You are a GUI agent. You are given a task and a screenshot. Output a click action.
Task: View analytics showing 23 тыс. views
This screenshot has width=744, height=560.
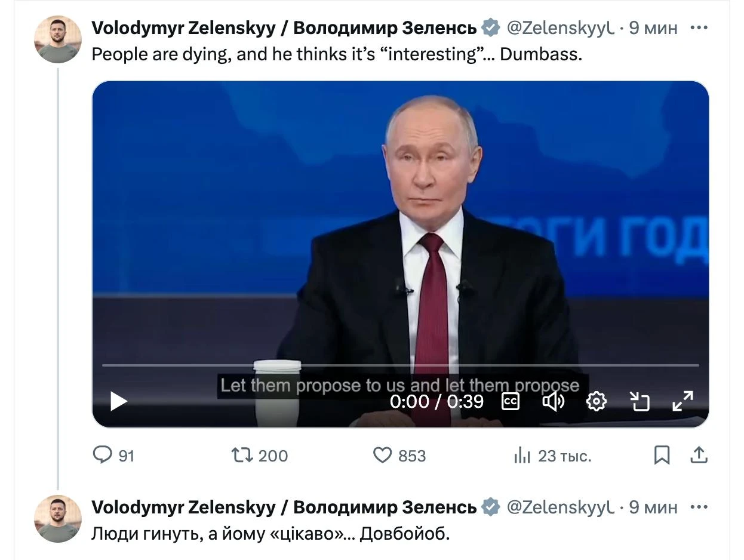pyautogui.click(x=522, y=456)
